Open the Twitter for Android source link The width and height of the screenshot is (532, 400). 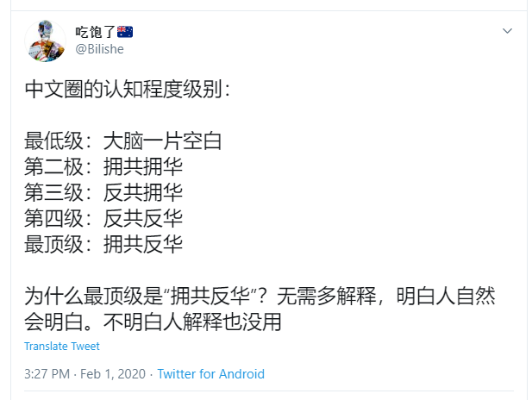click(x=210, y=374)
